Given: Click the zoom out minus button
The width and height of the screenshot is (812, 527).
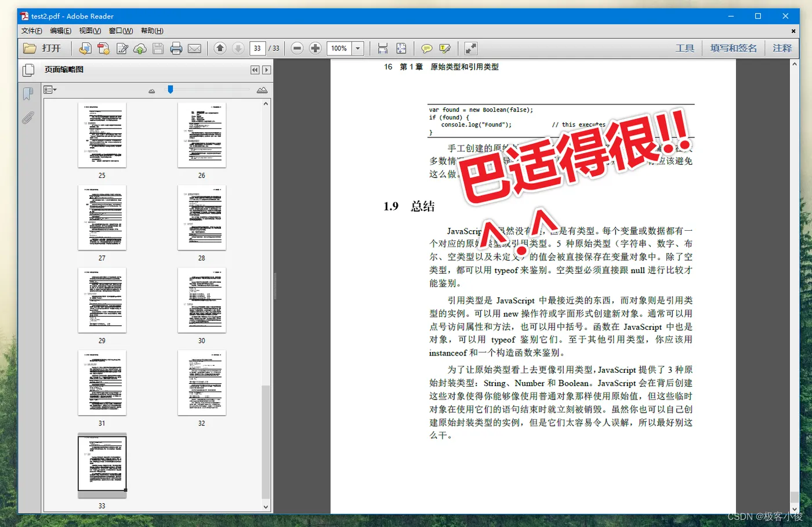Looking at the screenshot, I should pyautogui.click(x=297, y=49).
